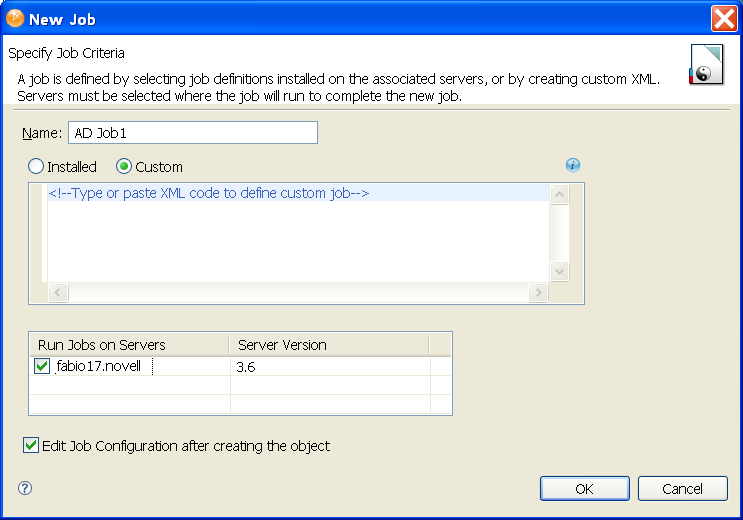The image size is (743, 520).
Task: Click the XML area scroll down arrow
Action: point(560,271)
